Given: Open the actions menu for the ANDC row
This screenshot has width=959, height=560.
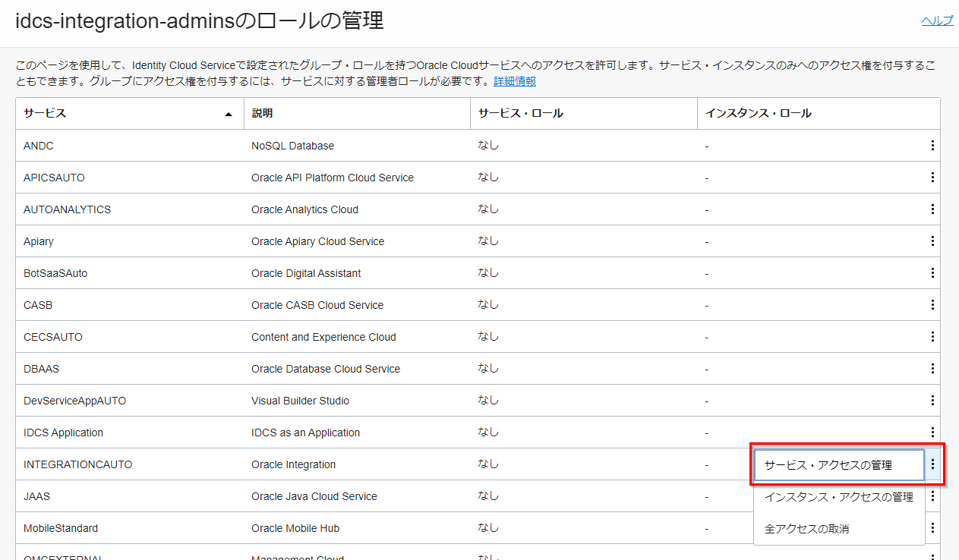Looking at the screenshot, I should tap(932, 146).
